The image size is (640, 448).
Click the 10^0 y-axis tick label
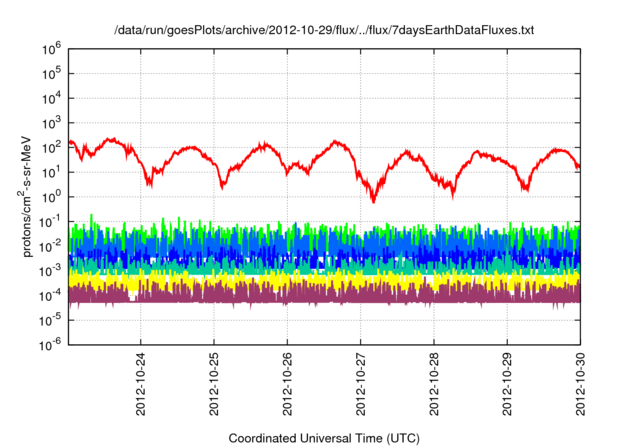pos(51,197)
